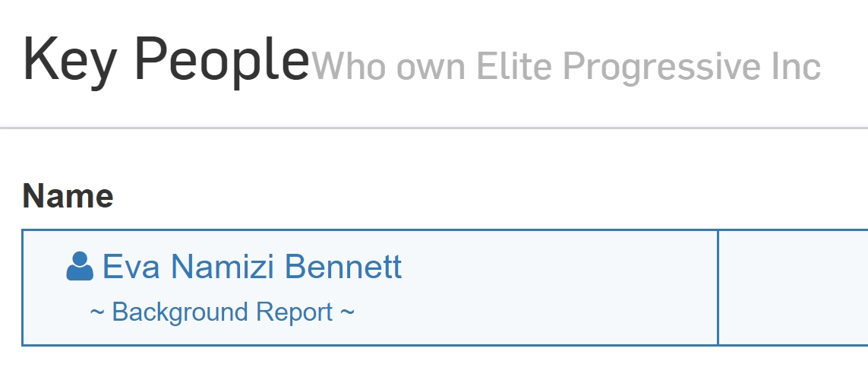Image resolution: width=868 pixels, height=380 pixels.
Task: Click the middle name Namizi
Action: (223, 267)
